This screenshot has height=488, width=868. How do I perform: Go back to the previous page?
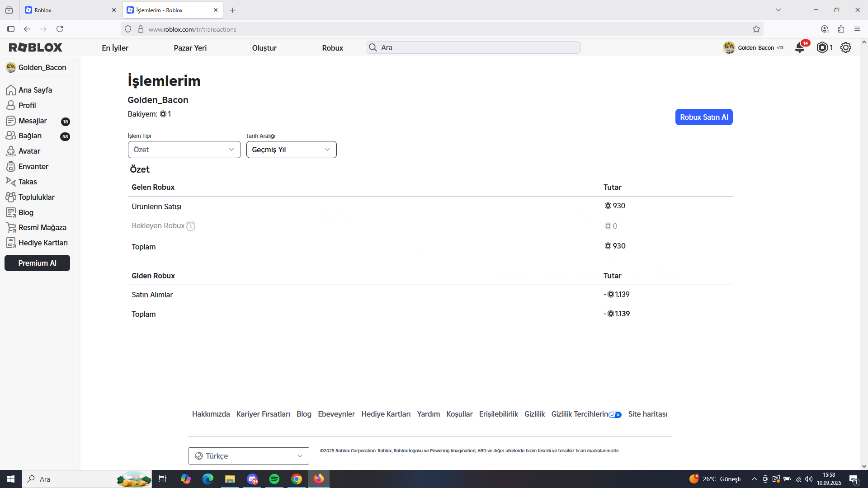point(27,29)
